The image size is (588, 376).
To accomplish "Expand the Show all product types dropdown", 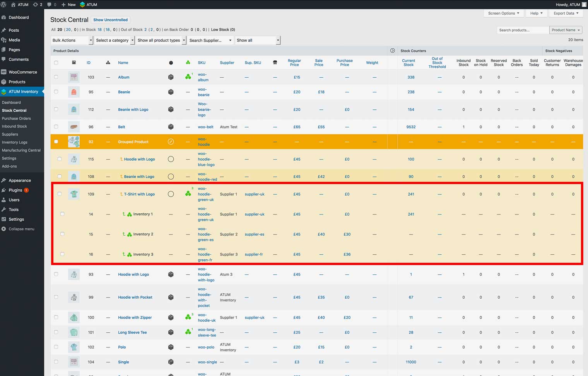I will point(161,40).
